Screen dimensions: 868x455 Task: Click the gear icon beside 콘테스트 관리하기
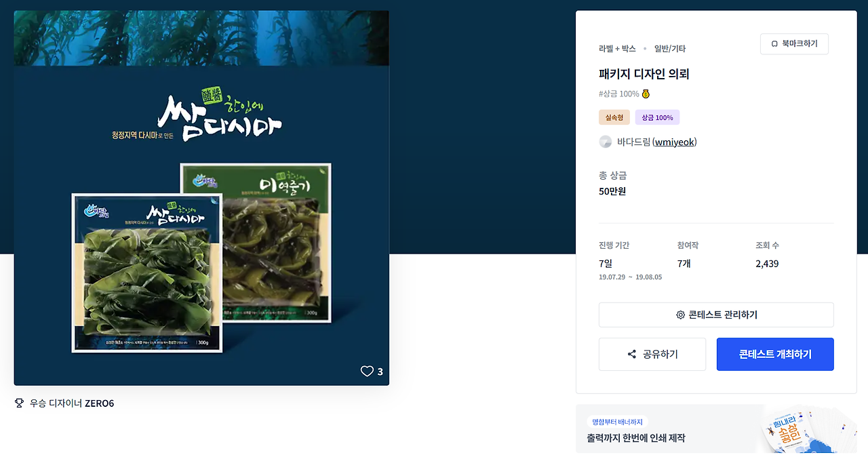pyautogui.click(x=680, y=315)
